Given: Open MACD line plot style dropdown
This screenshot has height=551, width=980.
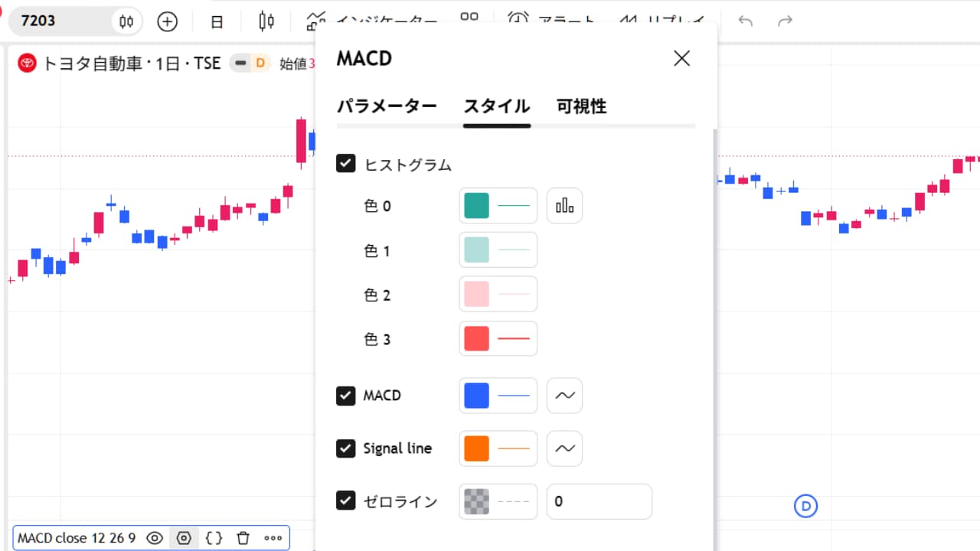Looking at the screenshot, I should [564, 396].
